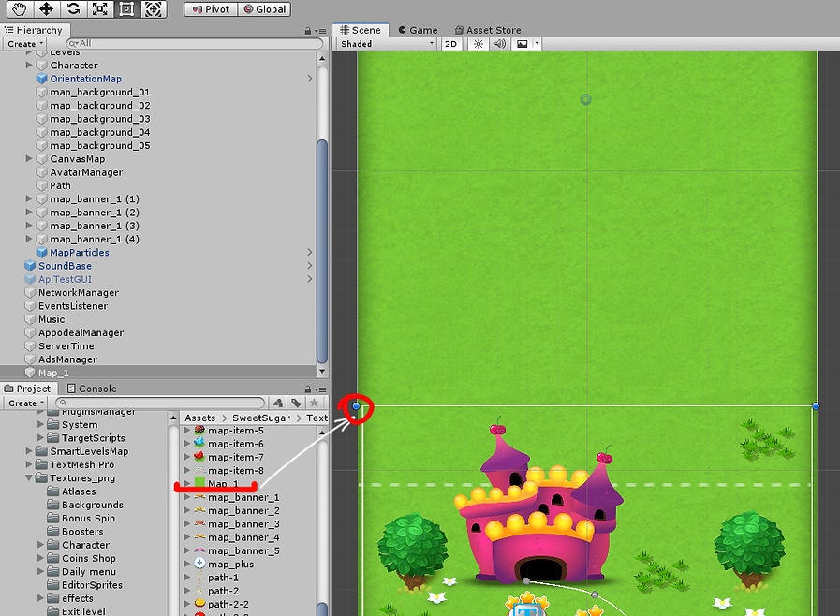Toggle scene lighting sun icon
840x616 pixels.
pos(479,44)
